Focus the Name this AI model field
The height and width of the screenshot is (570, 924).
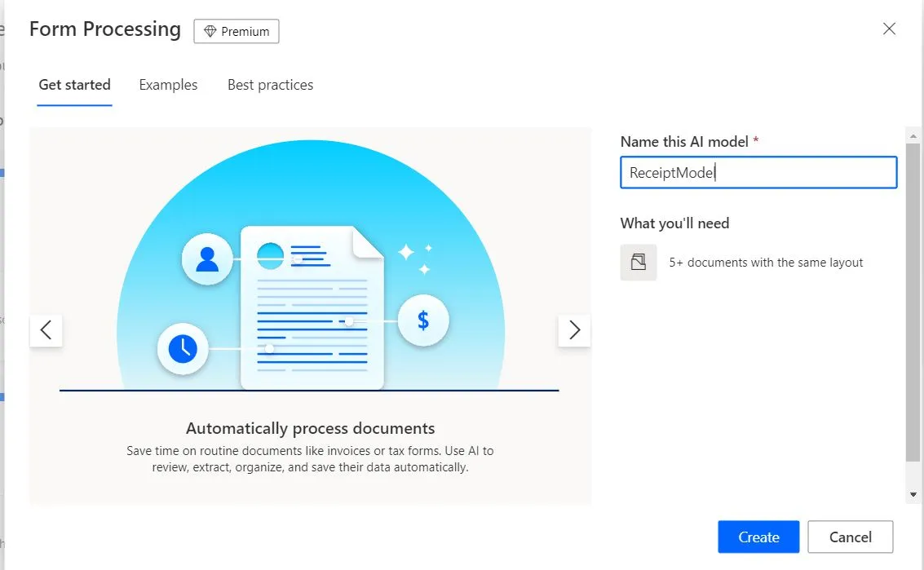758,173
